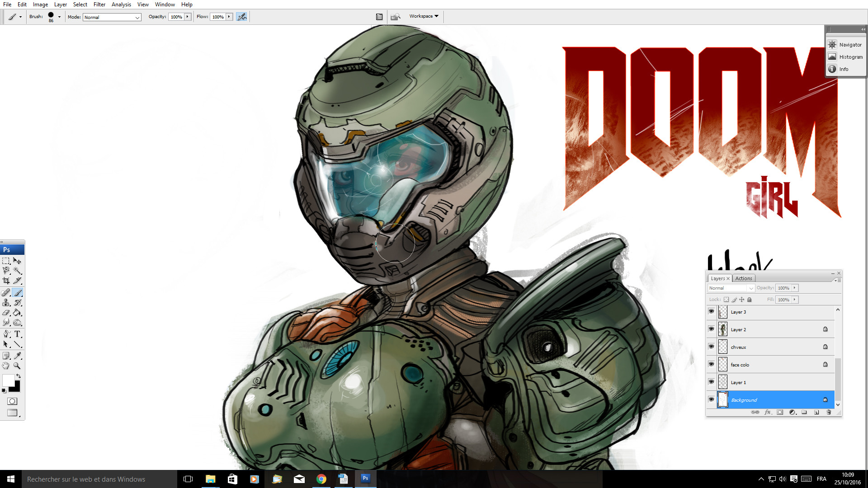Screen dimensions: 868x488
Task: Open the Workspace dropdown
Action: (423, 16)
